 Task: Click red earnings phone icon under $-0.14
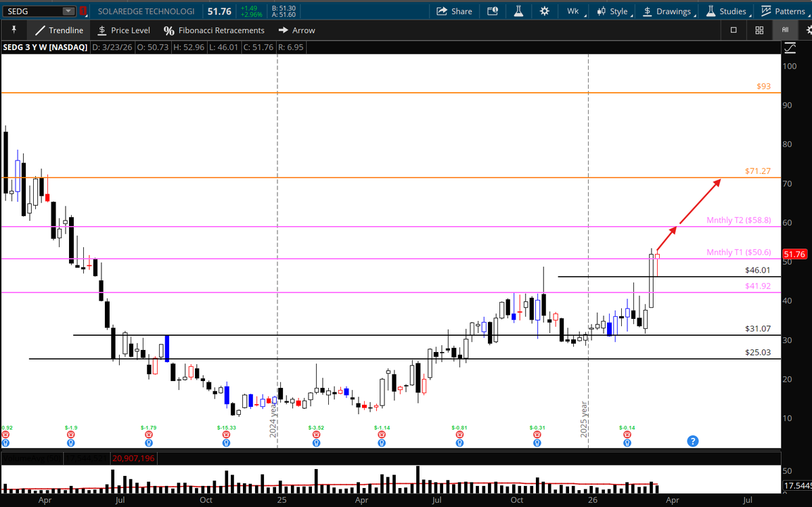click(x=627, y=435)
